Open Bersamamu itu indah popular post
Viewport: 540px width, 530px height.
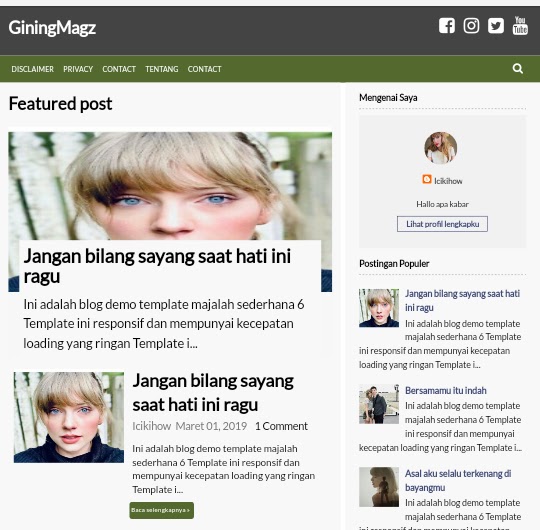tap(446, 390)
